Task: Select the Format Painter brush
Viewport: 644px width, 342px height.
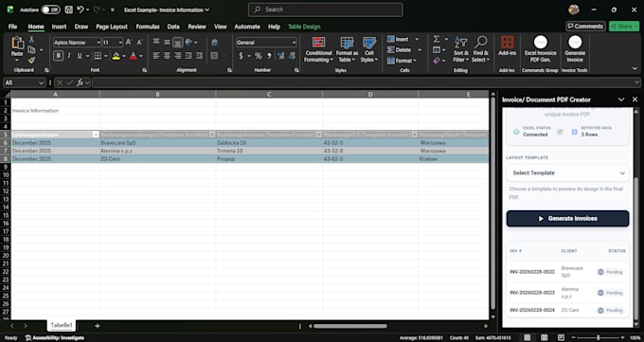Action: 31,60
